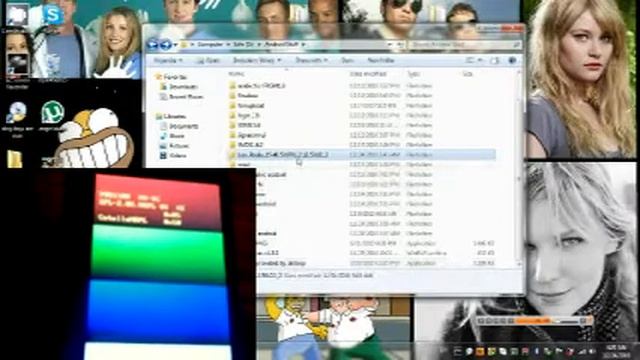Click the network signal tray icon
This screenshot has width=640, height=360.
pyautogui.click(x=582, y=351)
